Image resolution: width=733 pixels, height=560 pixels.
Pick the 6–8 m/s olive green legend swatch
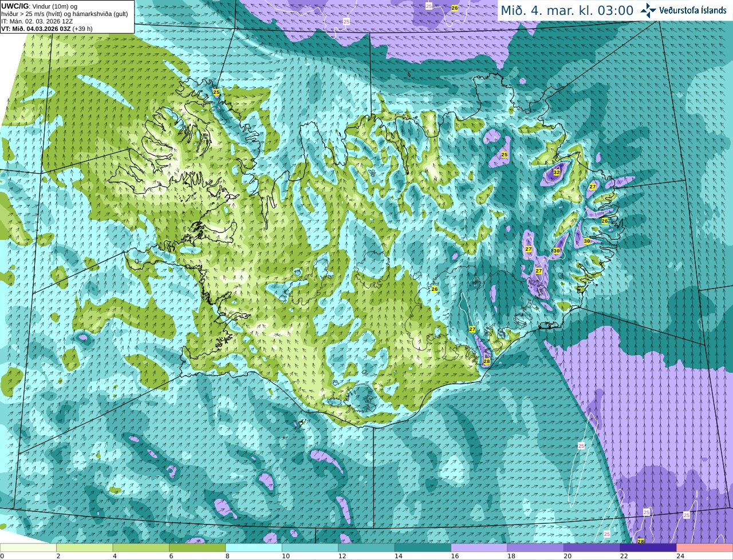[198, 548]
